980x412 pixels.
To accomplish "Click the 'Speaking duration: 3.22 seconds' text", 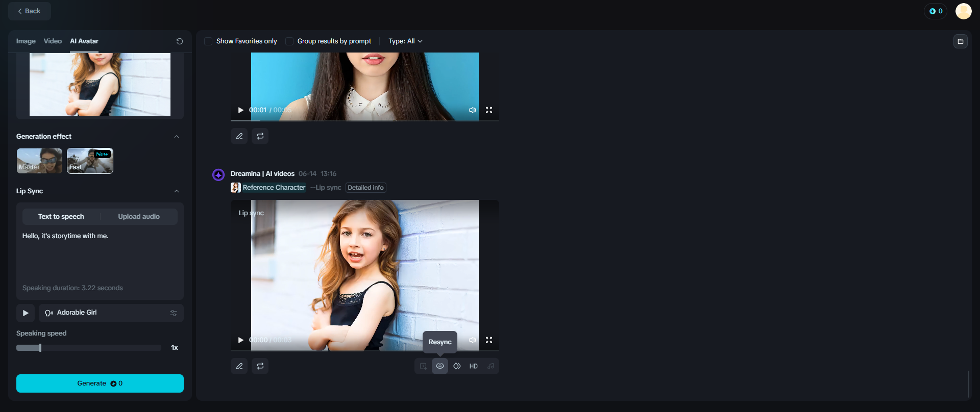I will coord(72,288).
